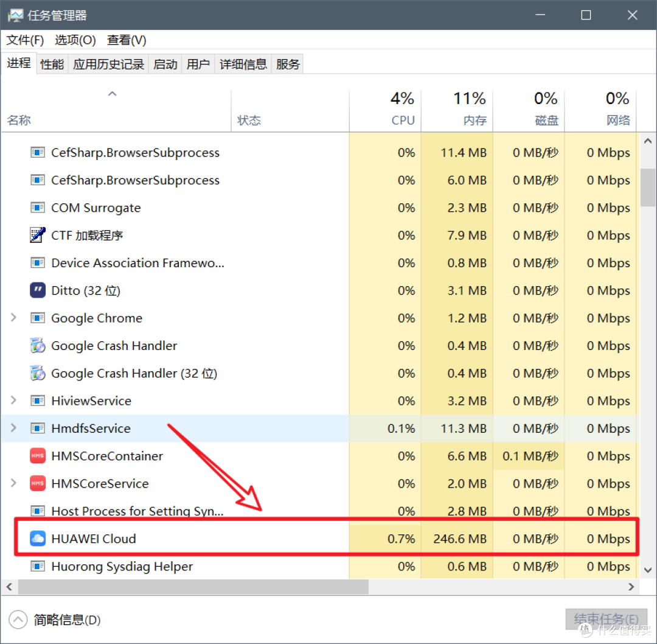The width and height of the screenshot is (657, 644).
Task: Click the first CefSharp.BrowserSubprocess process icon
Action: pyautogui.click(x=38, y=152)
